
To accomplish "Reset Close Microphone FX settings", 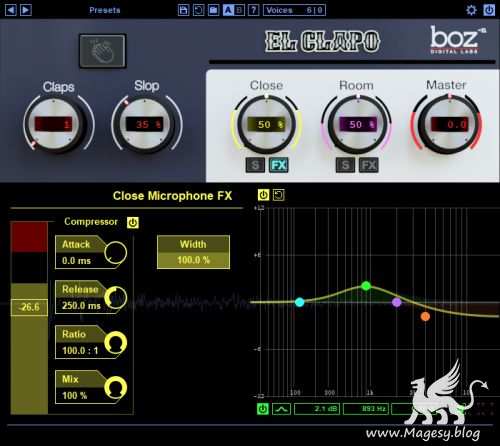I will [279, 195].
